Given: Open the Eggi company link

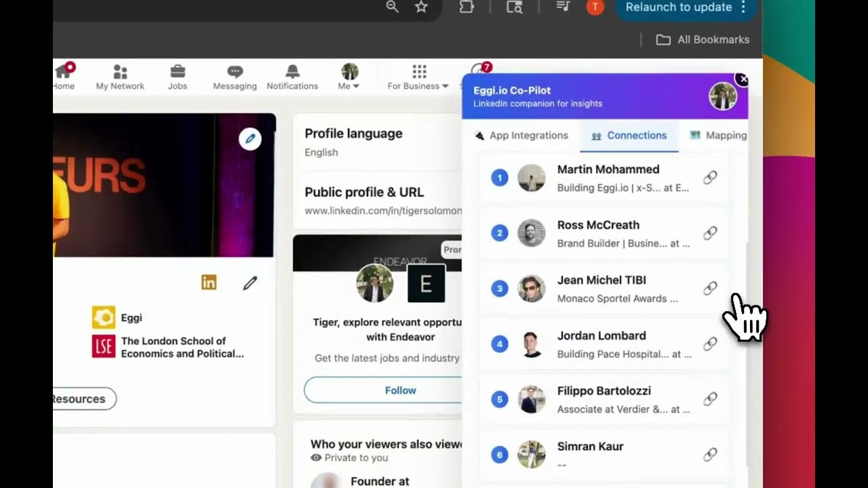Looking at the screenshot, I should 117,317.
